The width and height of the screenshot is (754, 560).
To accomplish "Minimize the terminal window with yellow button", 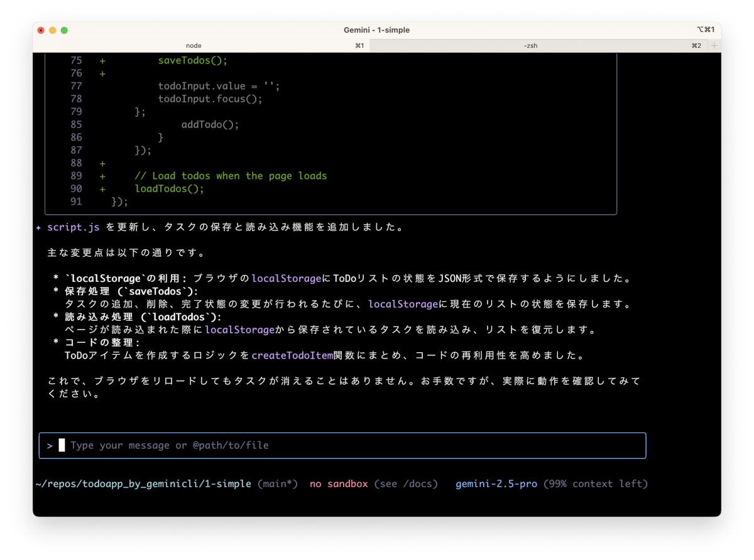I will (52, 30).
